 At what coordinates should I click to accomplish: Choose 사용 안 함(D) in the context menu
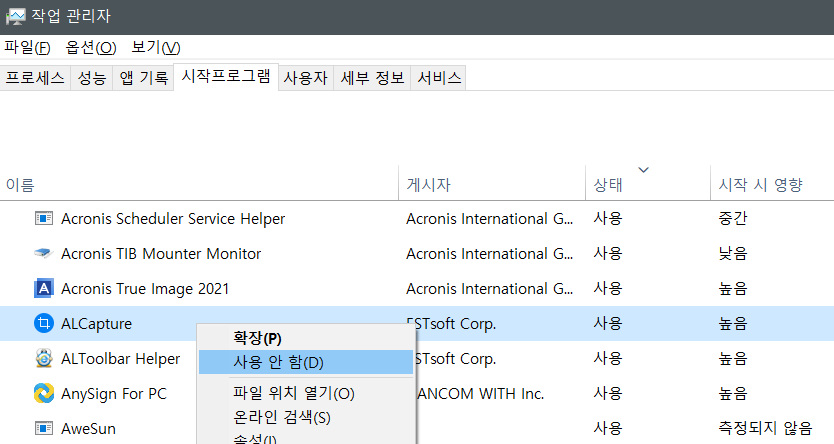[x=306, y=362]
